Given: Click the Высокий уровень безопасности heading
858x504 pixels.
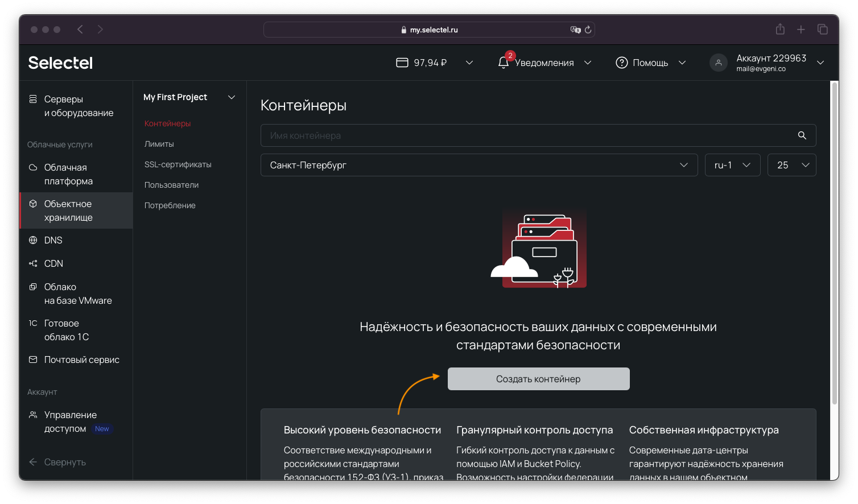Looking at the screenshot, I should tap(362, 430).
